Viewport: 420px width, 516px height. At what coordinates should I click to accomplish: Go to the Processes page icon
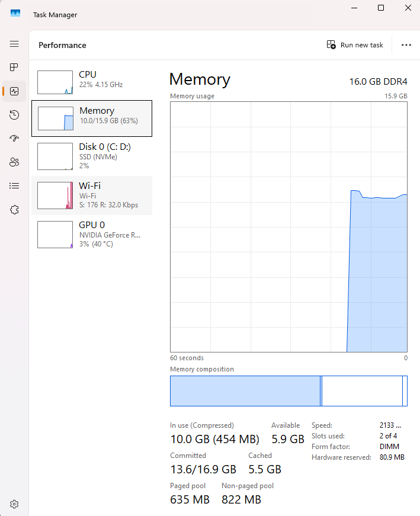(x=14, y=68)
